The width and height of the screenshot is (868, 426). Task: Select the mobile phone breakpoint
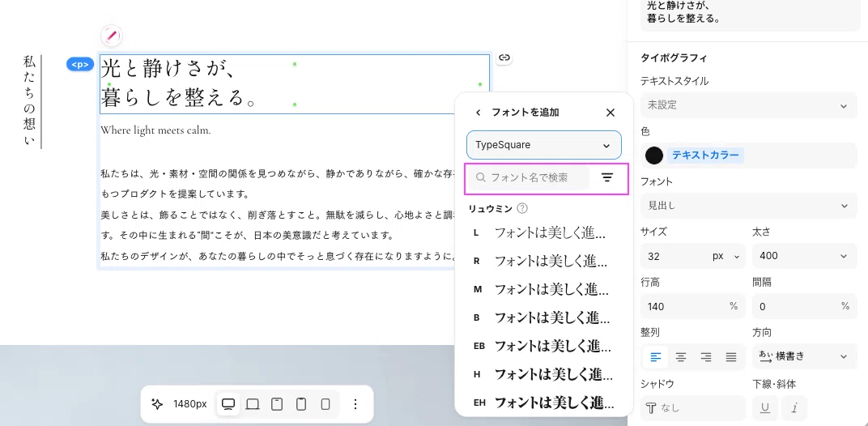(x=325, y=404)
